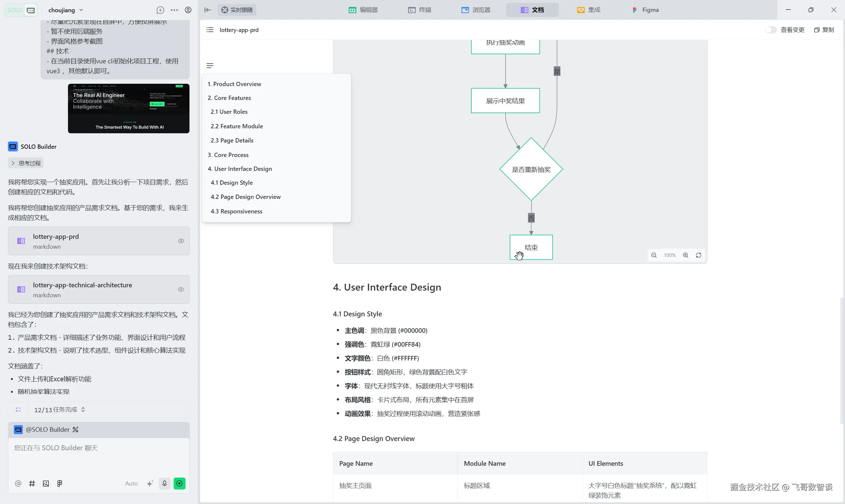Expand the 思考过程 section
The height and width of the screenshot is (504, 845).
[26, 163]
